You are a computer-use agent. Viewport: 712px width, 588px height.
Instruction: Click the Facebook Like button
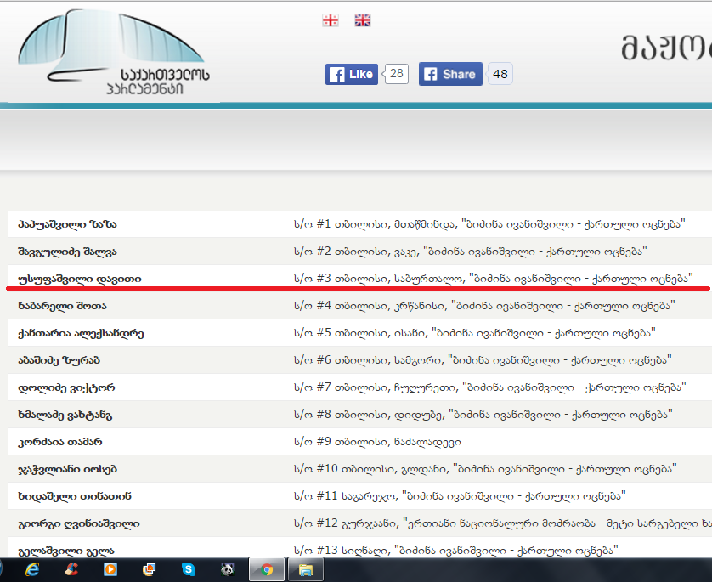coord(352,74)
